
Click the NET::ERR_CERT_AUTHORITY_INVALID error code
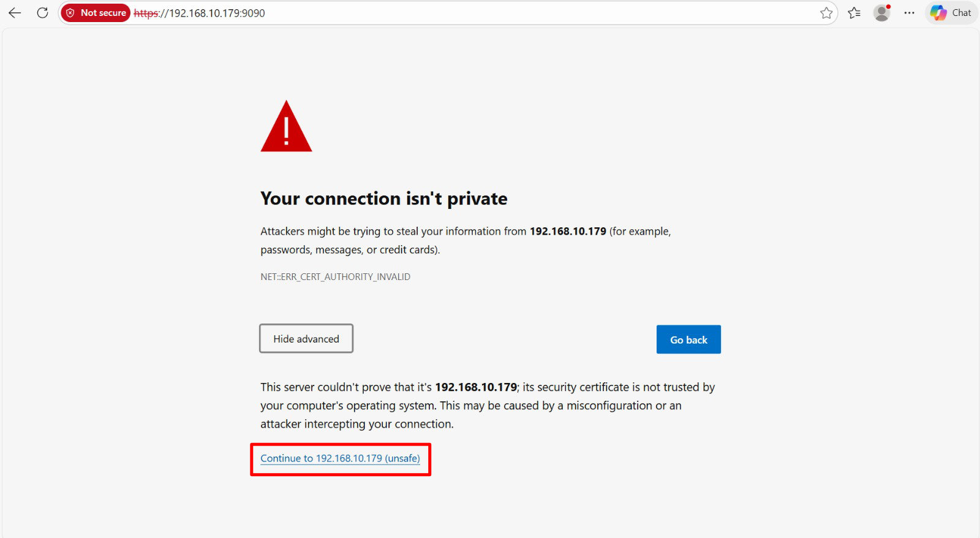(335, 277)
